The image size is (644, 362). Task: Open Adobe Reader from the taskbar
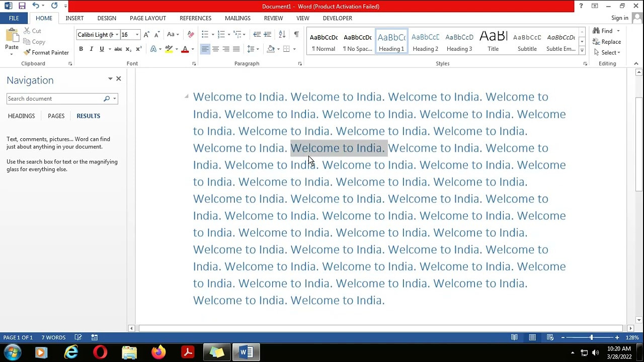[188, 352]
